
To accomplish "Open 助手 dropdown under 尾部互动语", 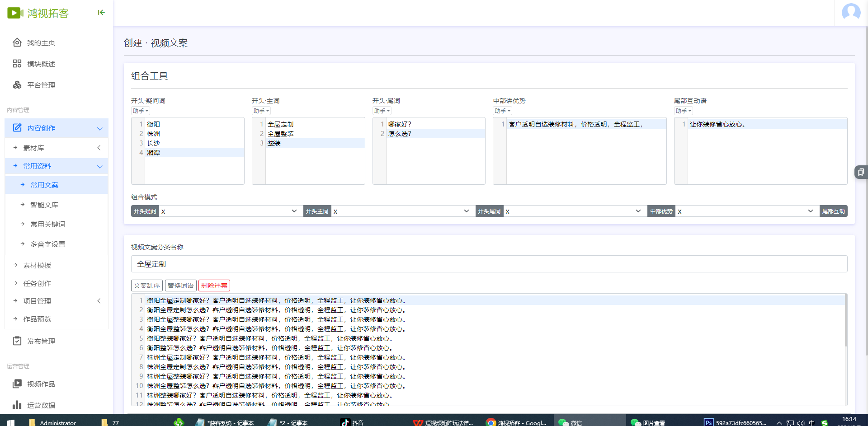I will tap(684, 111).
